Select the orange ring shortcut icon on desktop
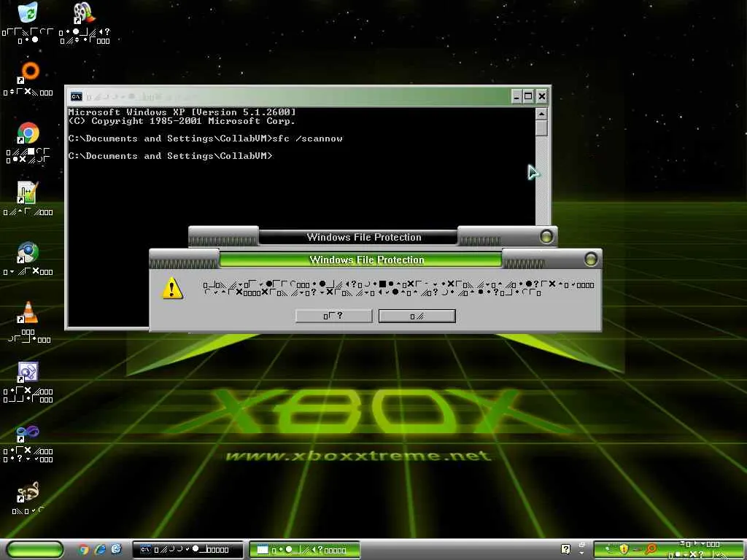Image resolution: width=747 pixels, height=560 pixels. point(28,72)
